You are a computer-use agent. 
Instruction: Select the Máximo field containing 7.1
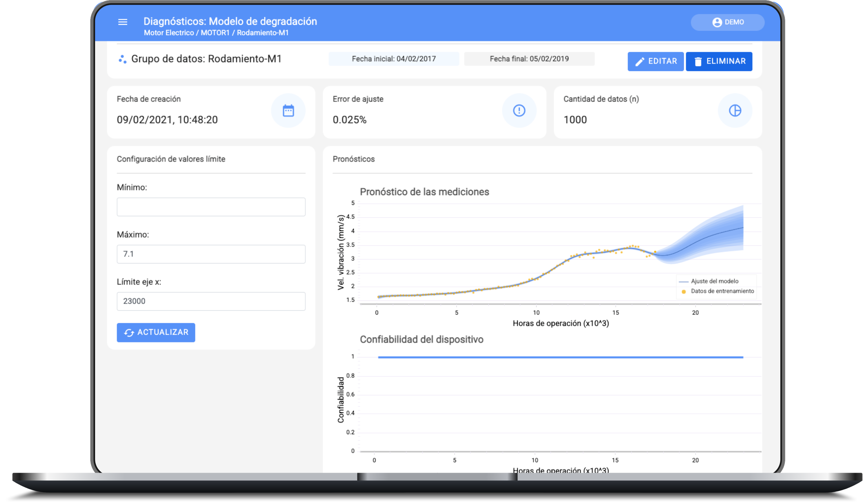point(211,254)
